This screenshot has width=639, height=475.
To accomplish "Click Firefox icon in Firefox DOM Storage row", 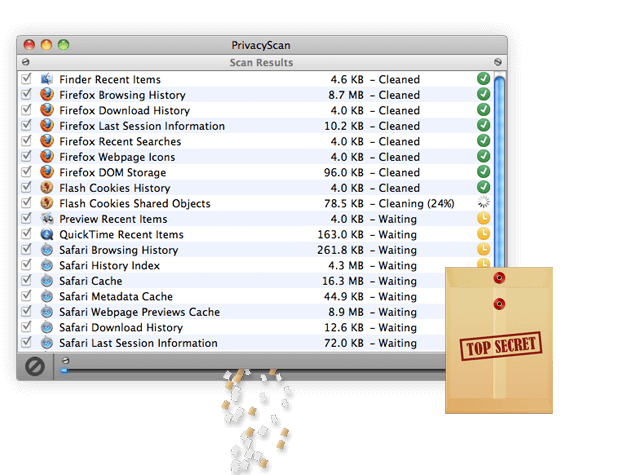I will pos(47,172).
